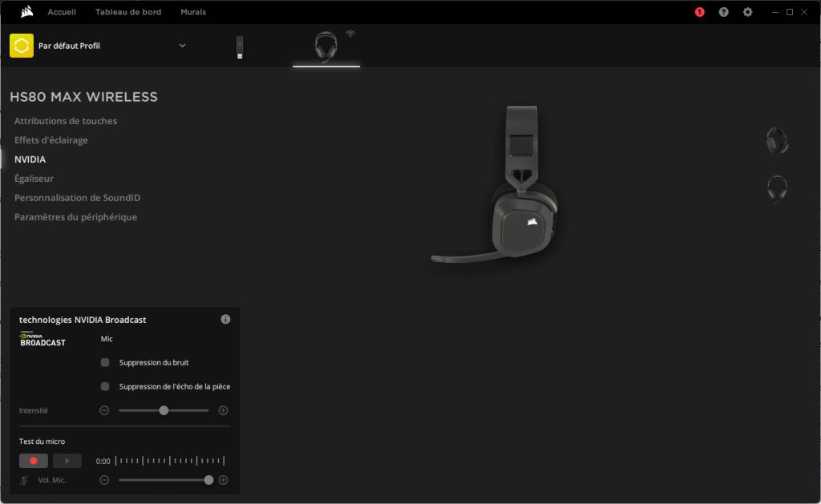Image resolution: width=821 pixels, height=504 pixels.
Task: Click the 'Intensité' label
Action: (x=34, y=410)
